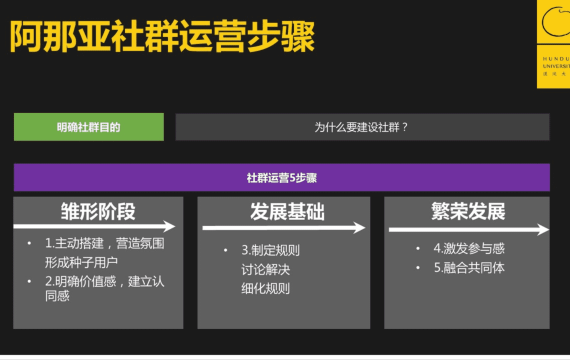The image size is (570, 360).
Task: Click the white arrow under 雏形阶段
Action: pos(94,226)
